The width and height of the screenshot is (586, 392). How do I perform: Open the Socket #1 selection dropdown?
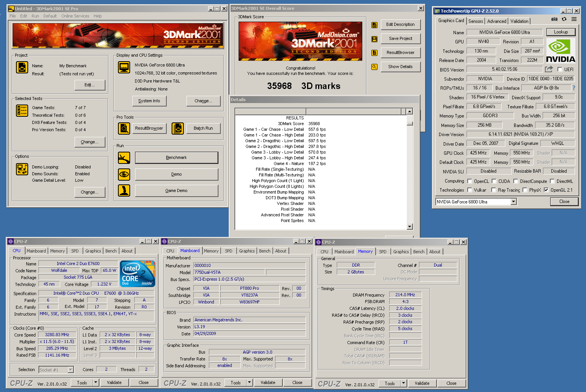point(70,370)
